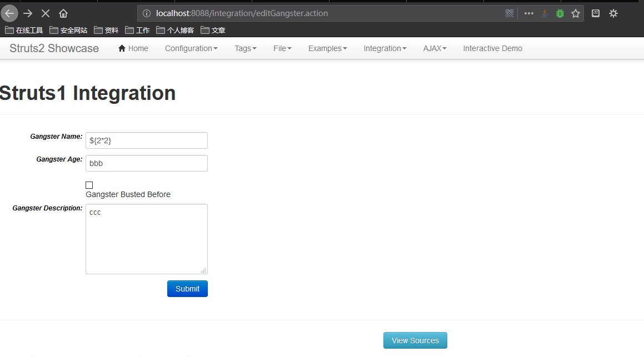Expand the AJAX dropdown menu
The width and height of the screenshot is (644, 357).
click(x=435, y=48)
